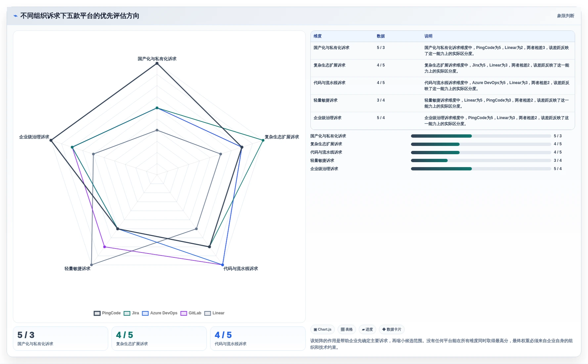Image resolution: width=588 pixels, height=364 pixels.
Task: Toggle Azure DevOps series in legend
Action: click(160, 313)
